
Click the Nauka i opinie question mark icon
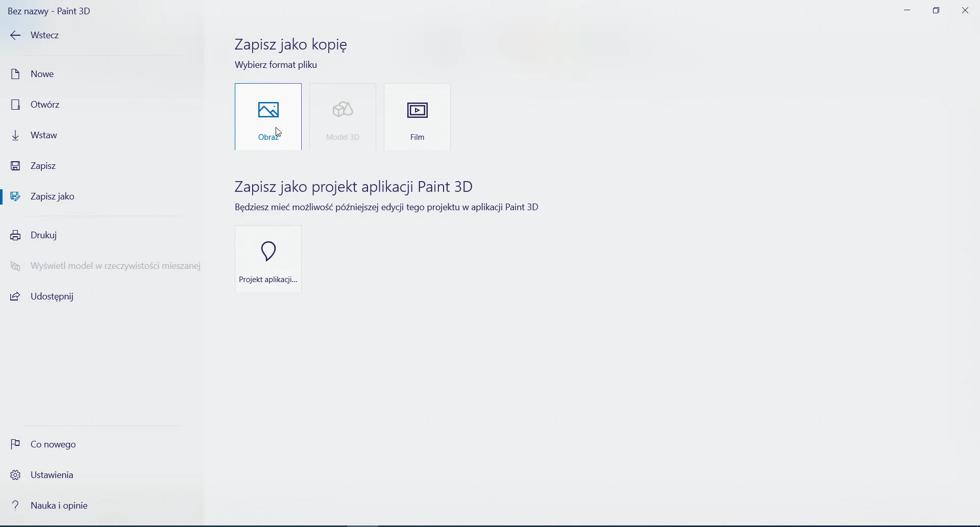pyautogui.click(x=16, y=506)
